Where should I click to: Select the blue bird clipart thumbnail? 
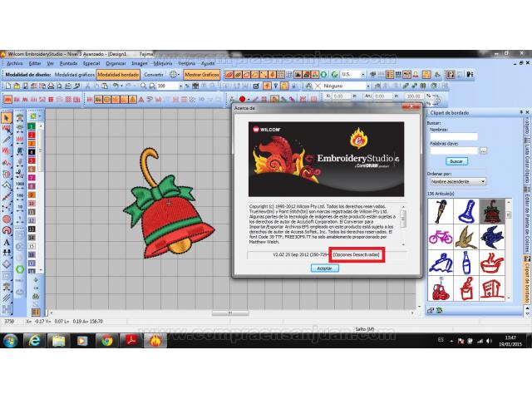pyautogui.click(x=492, y=237)
